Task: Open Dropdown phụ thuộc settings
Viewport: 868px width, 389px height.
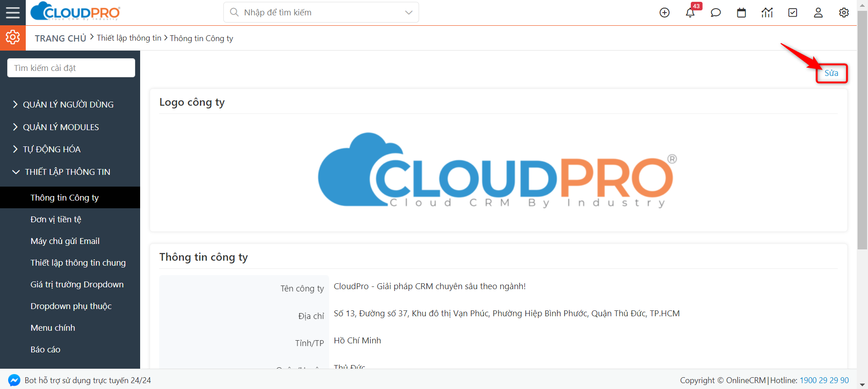Action: pos(71,306)
